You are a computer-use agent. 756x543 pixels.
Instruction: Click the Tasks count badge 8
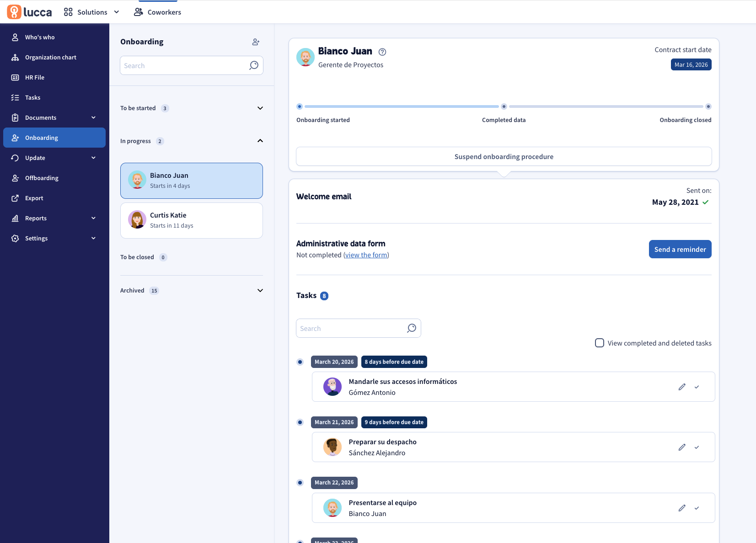click(x=324, y=296)
